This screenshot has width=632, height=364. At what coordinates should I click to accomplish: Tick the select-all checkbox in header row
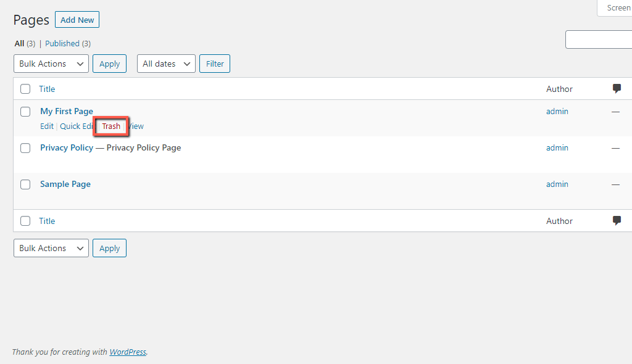pyautogui.click(x=25, y=89)
